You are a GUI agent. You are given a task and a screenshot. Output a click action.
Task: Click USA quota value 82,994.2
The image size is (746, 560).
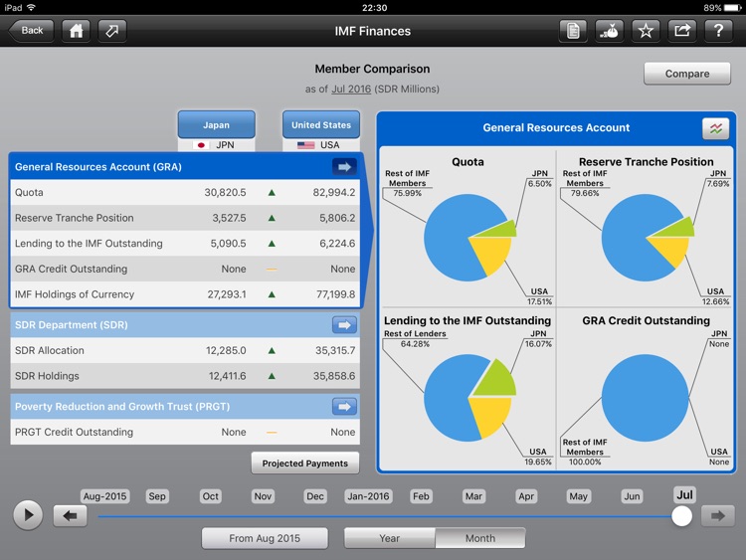pos(334,192)
